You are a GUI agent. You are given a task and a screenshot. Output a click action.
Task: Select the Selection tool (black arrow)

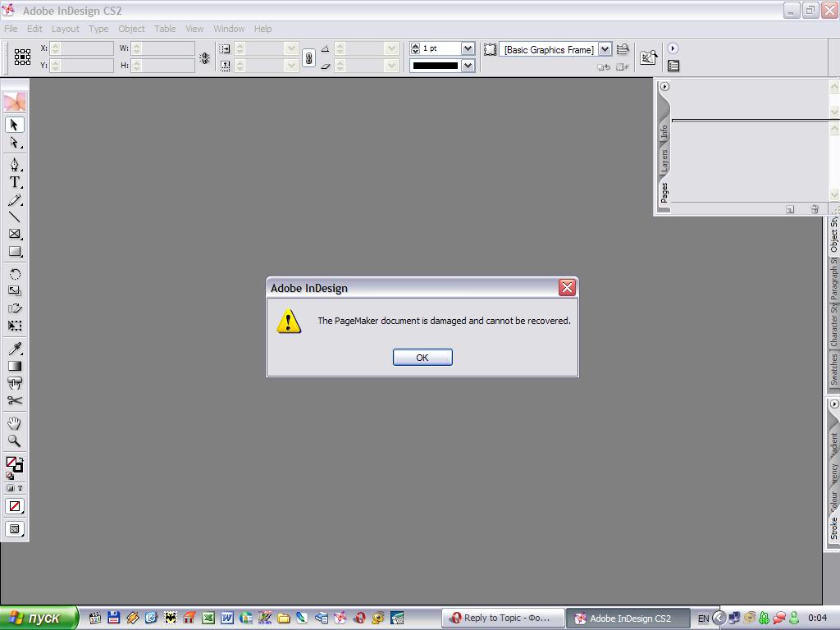point(15,125)
